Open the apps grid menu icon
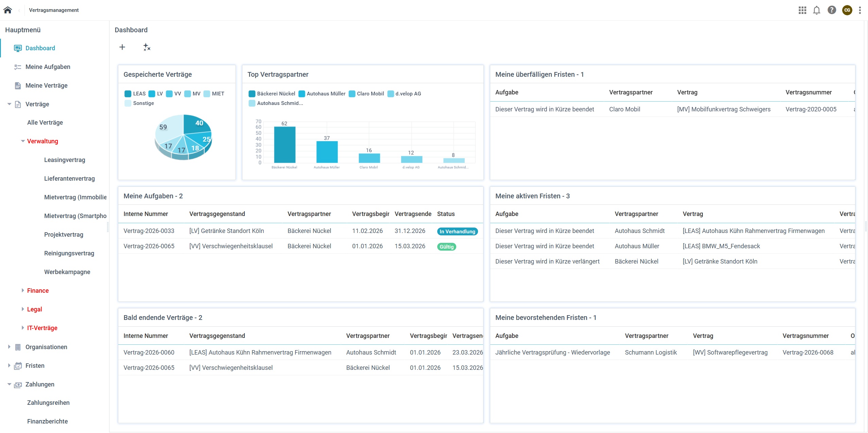This screenshot has width=868, height=433. [802, 10]
